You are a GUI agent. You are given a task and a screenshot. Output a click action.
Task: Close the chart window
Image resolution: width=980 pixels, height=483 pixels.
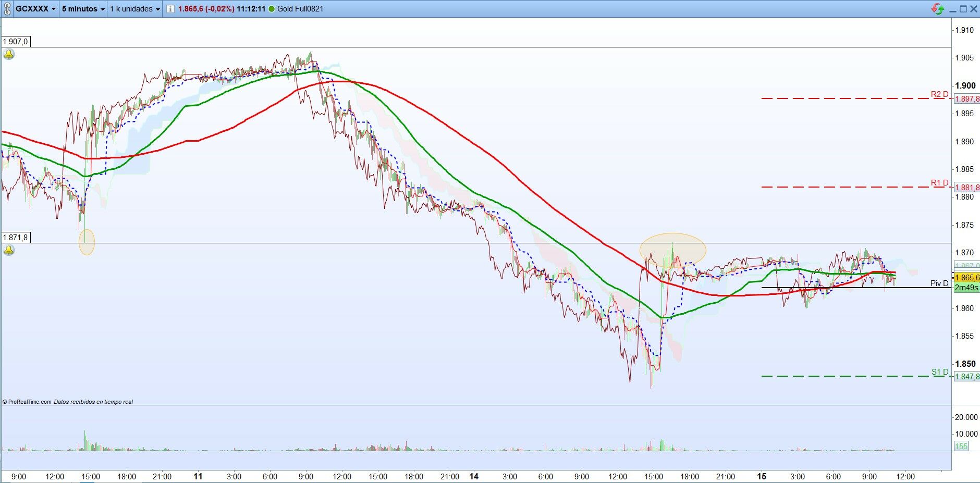tap(973, 9)
